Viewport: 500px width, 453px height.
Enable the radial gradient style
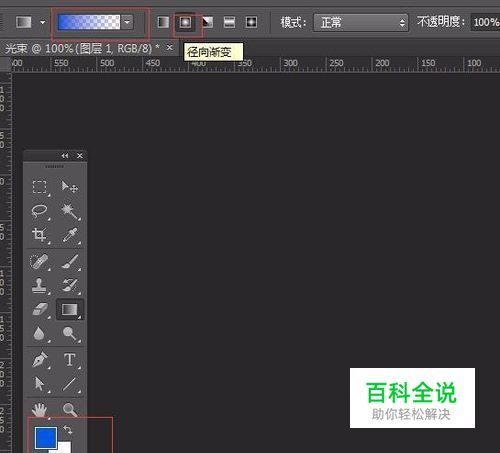click(185, 22)
